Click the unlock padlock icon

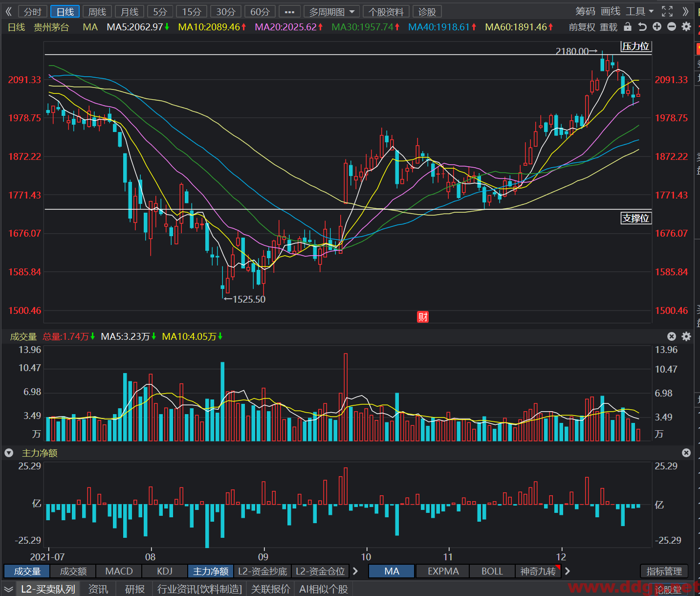coord(628,27)
